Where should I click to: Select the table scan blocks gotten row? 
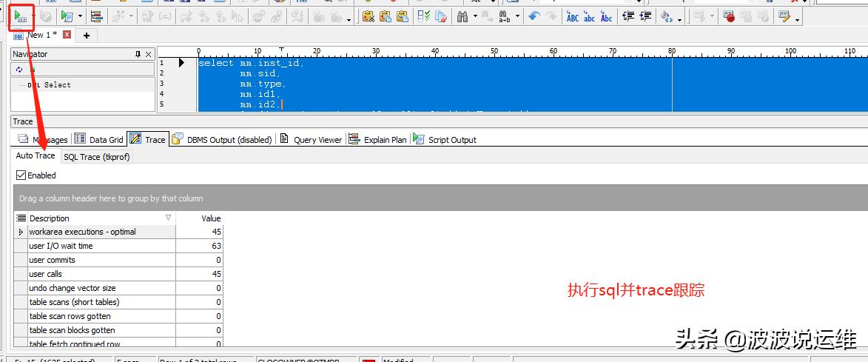point(118,330)
